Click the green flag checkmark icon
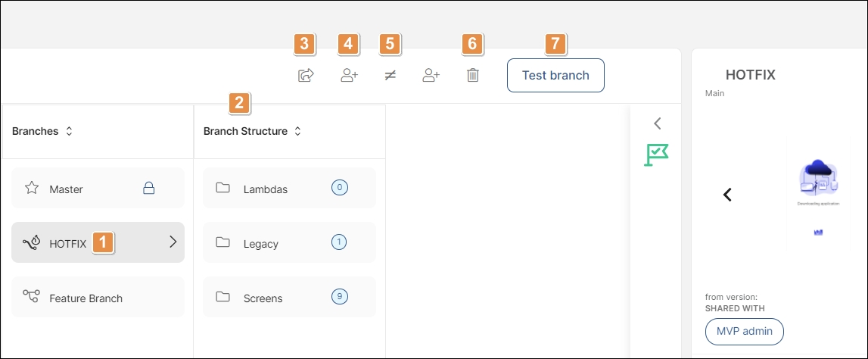This screenshot has width=868, height=359. [x=657, y=155]
